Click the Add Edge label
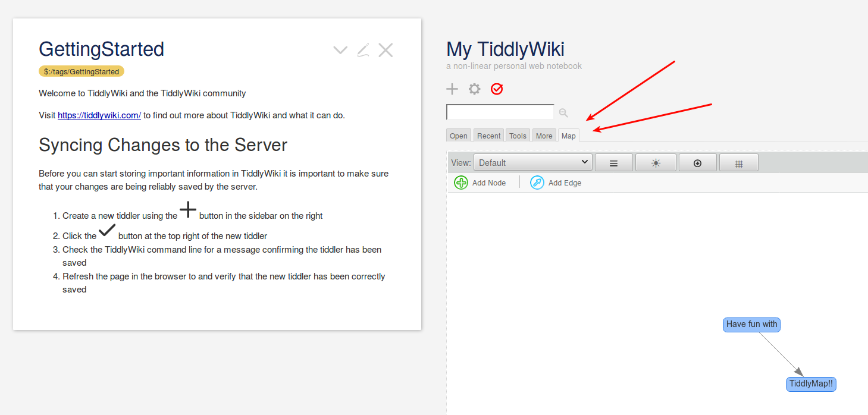 [x=565, y=183]
